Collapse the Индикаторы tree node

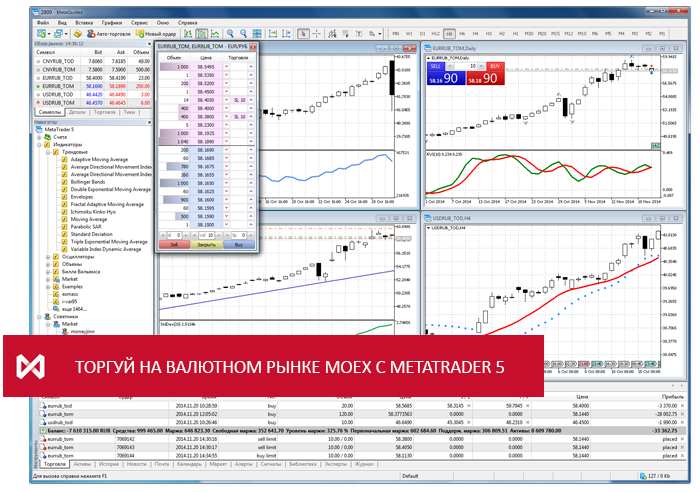coord(39,145)
